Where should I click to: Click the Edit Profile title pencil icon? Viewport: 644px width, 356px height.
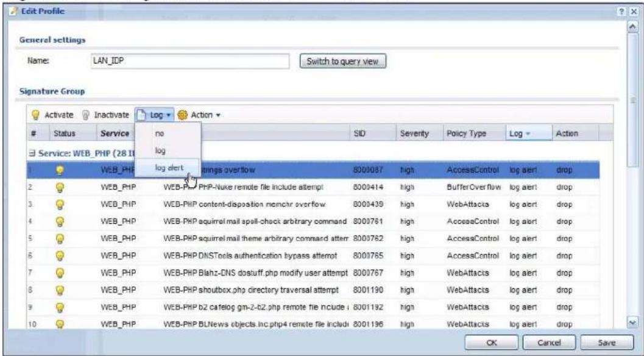coord(14,12)
